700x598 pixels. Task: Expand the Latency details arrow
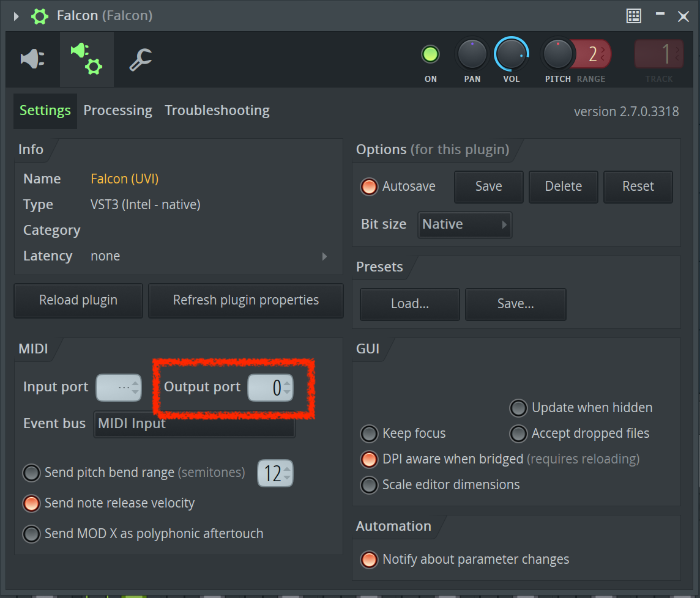pos(324,256)
